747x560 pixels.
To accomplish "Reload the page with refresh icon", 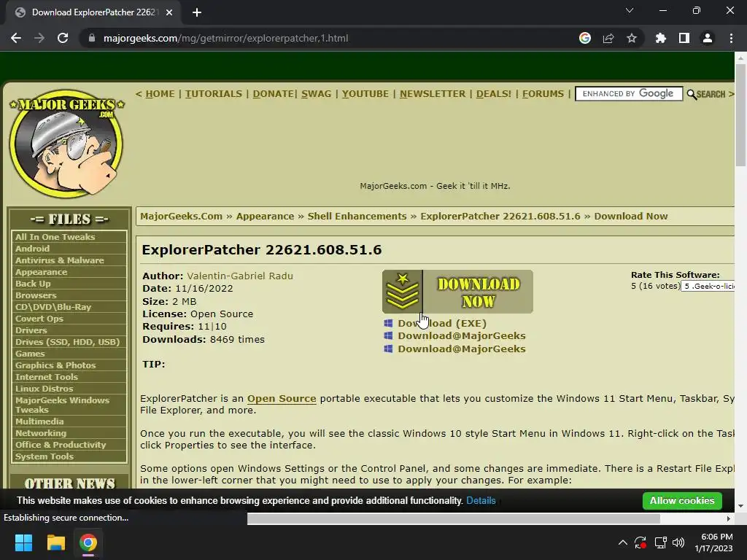I will click(63, 38).
